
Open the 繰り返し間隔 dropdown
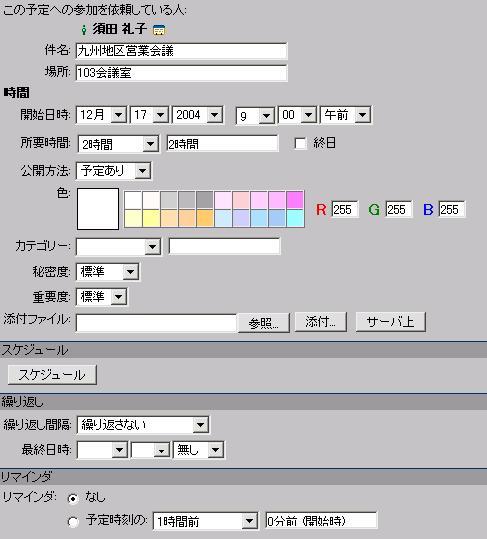(143, 425)
